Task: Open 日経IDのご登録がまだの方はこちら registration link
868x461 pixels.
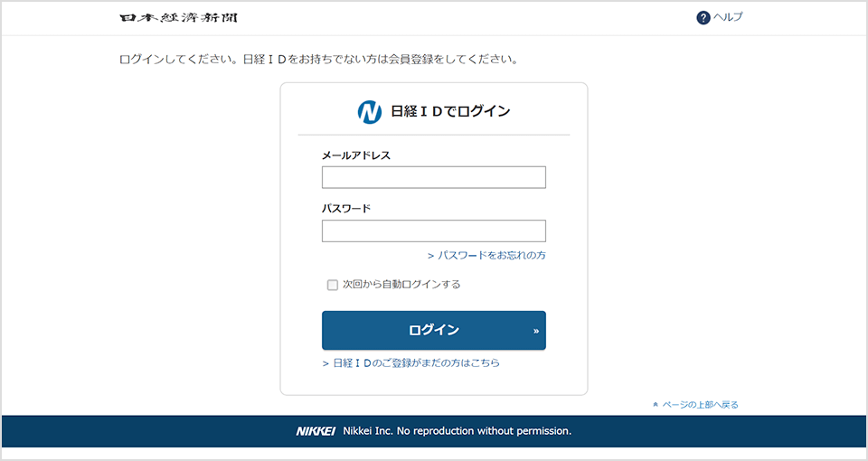Action: click(415, 363)
